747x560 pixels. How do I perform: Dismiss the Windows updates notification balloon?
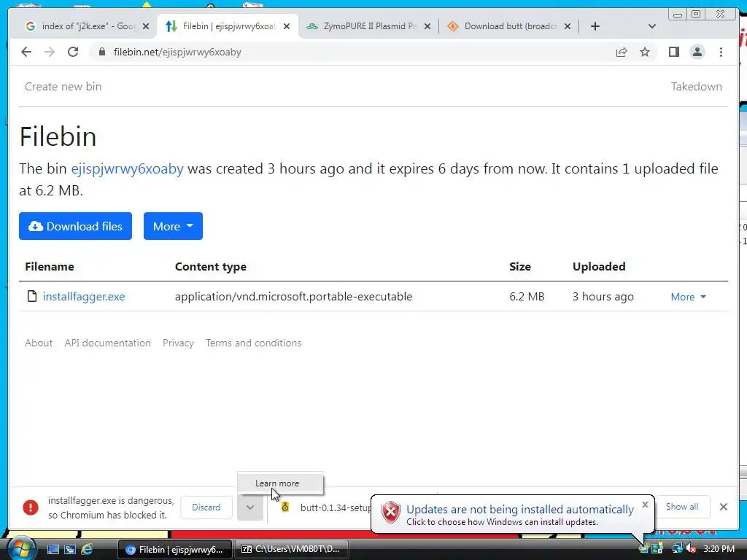click(645, 505)
